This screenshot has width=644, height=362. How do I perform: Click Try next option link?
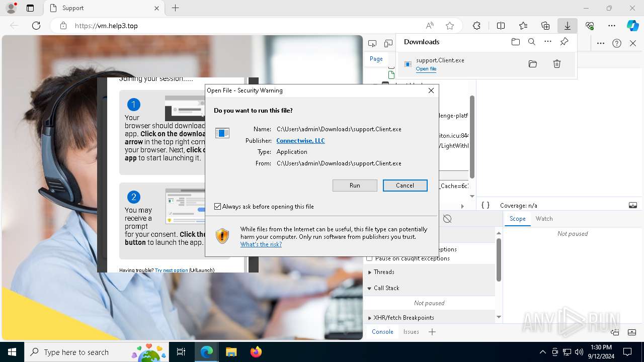point(171,270)
